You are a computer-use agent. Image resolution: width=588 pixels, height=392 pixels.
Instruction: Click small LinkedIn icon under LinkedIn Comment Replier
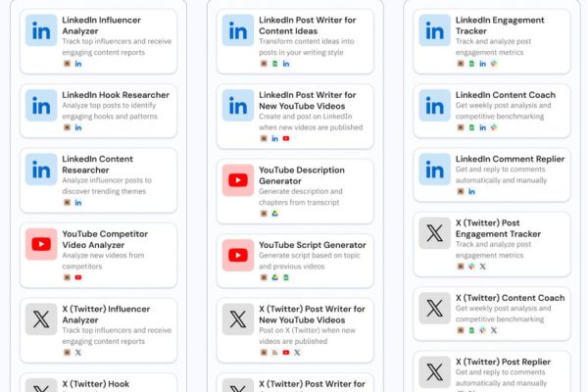click(x=471, y=191)
